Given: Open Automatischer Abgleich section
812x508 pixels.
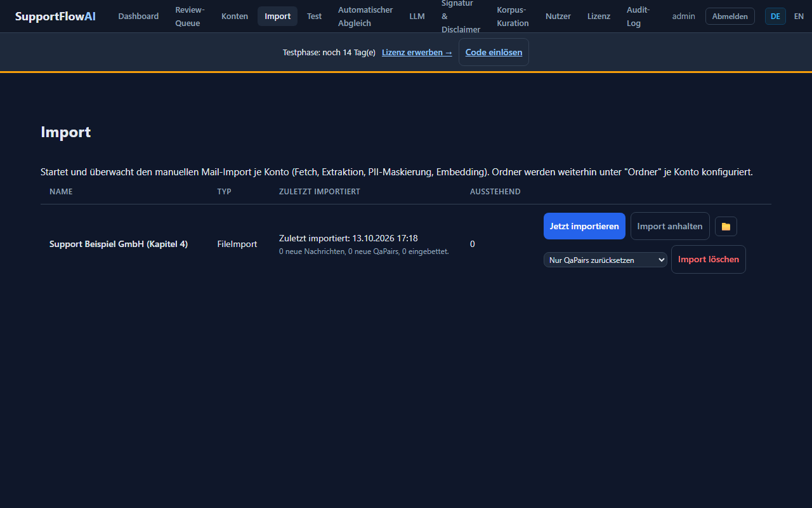Looking at the screenshot, I should click(365, 17).
